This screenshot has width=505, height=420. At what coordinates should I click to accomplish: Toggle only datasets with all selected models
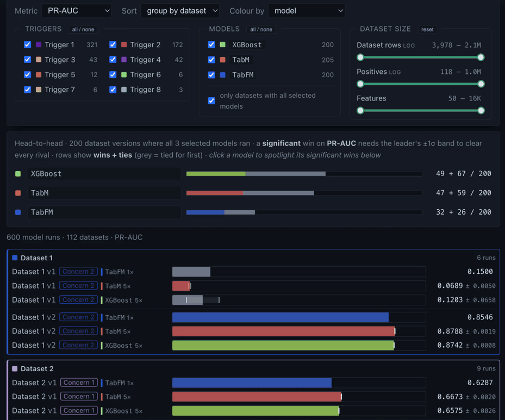pyautogui.click(x=211, y=101)
